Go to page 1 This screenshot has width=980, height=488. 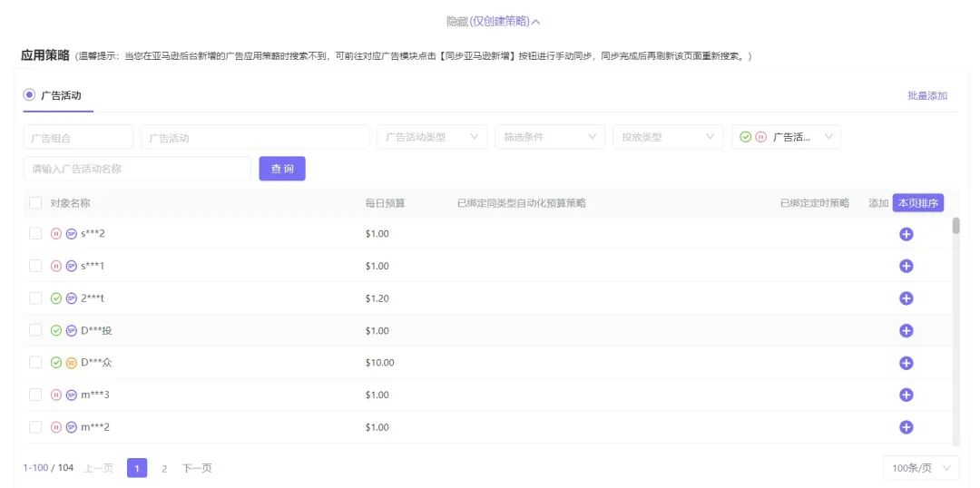[137, 468]
